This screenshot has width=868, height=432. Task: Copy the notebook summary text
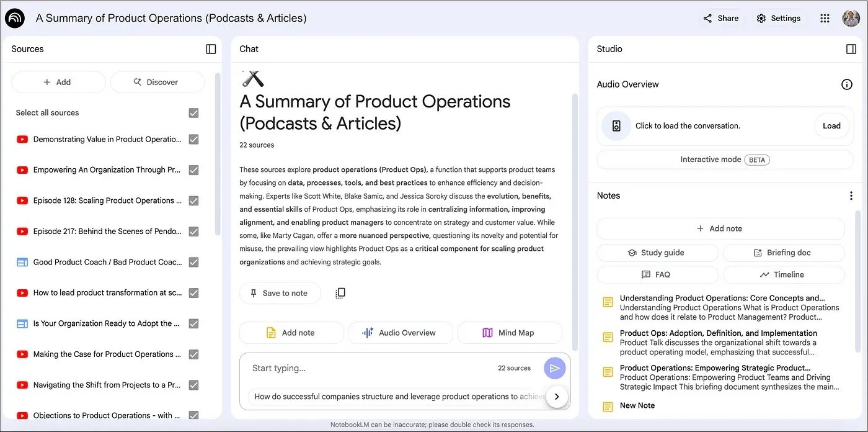click(x=340, y=292)
